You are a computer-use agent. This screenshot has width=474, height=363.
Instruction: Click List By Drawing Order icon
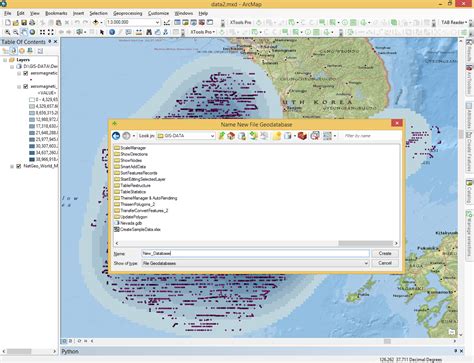pos(5,51)
